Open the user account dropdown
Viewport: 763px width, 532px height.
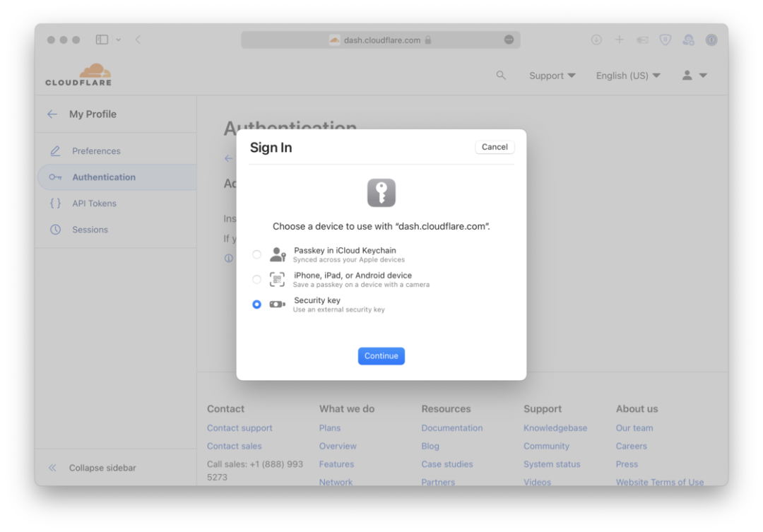694,75
